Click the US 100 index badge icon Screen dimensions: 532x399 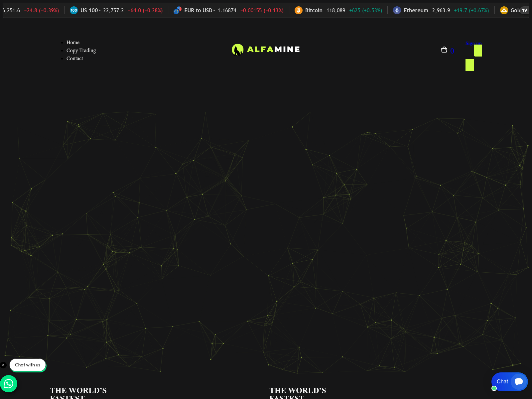(x=74, y=10)
